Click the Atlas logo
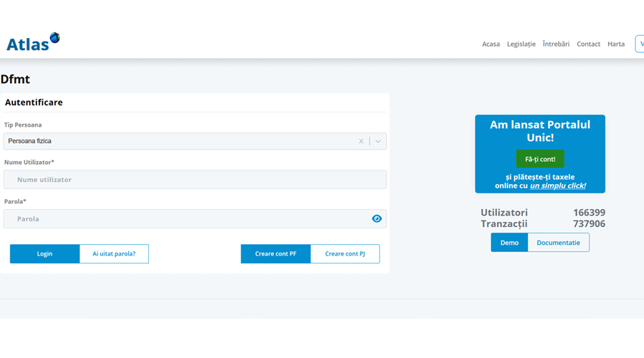644x358 pixels. pos(33,43)
